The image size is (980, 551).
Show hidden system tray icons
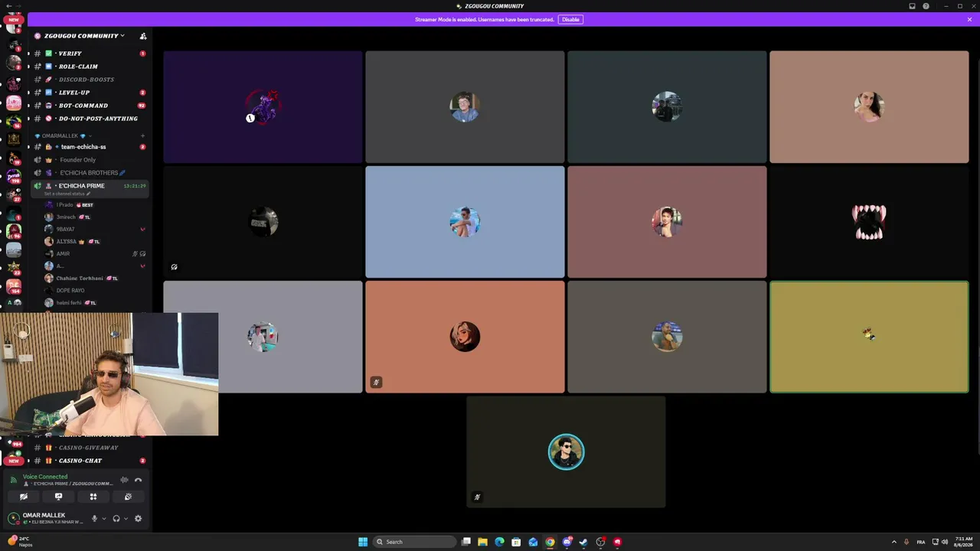pyautogui.click(x=893, y=542)
